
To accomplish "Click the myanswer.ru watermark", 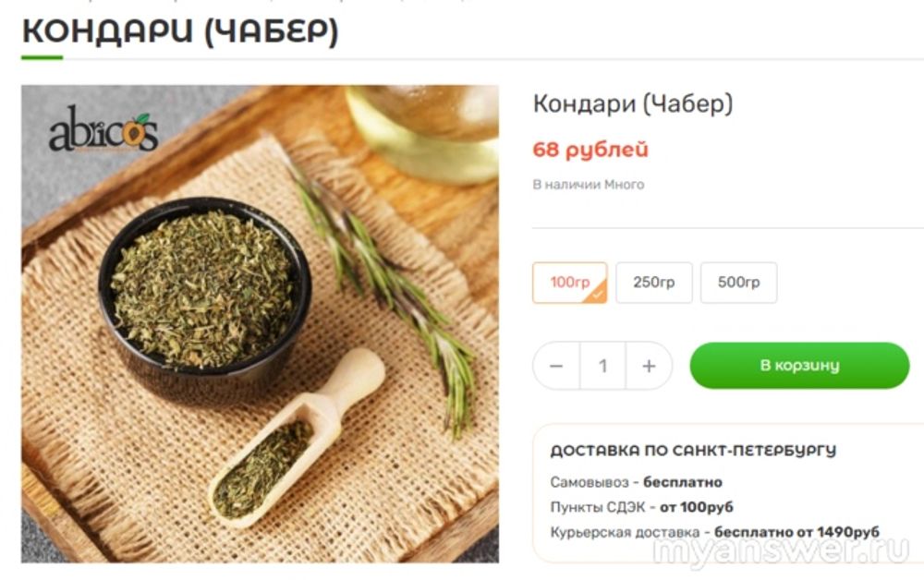I will click(x=782, y=552).
